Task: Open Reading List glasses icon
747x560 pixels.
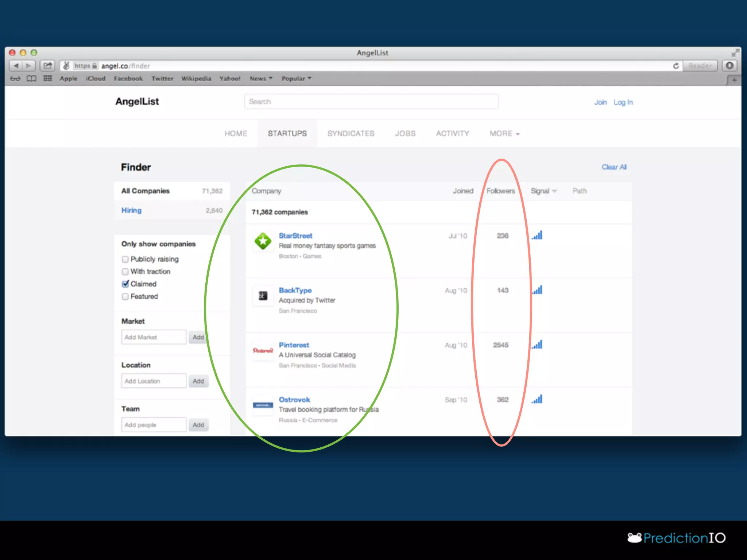Action: (15, 78)
